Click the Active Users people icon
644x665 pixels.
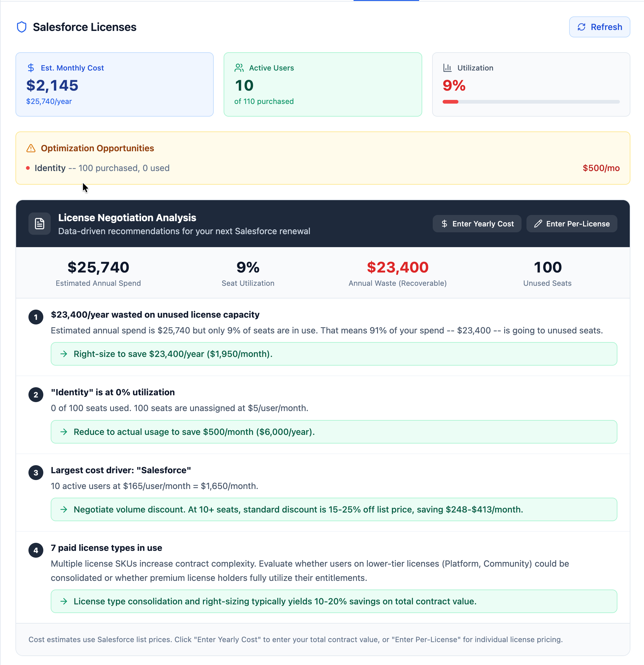239,67
